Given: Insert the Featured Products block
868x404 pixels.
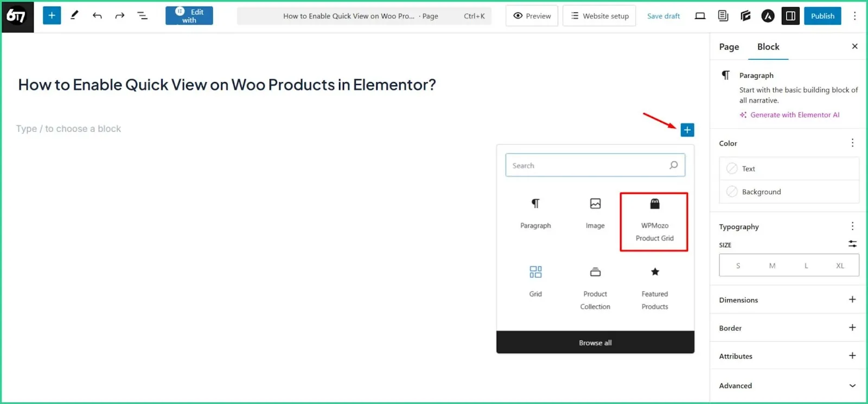Looking at the screenshot, I should [x=655, y=288].
